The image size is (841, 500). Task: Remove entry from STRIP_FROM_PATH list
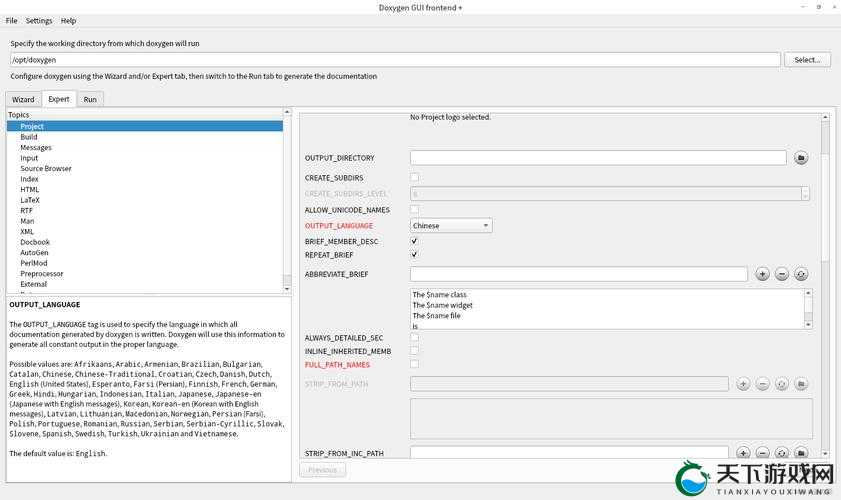(x=762, y=384)
